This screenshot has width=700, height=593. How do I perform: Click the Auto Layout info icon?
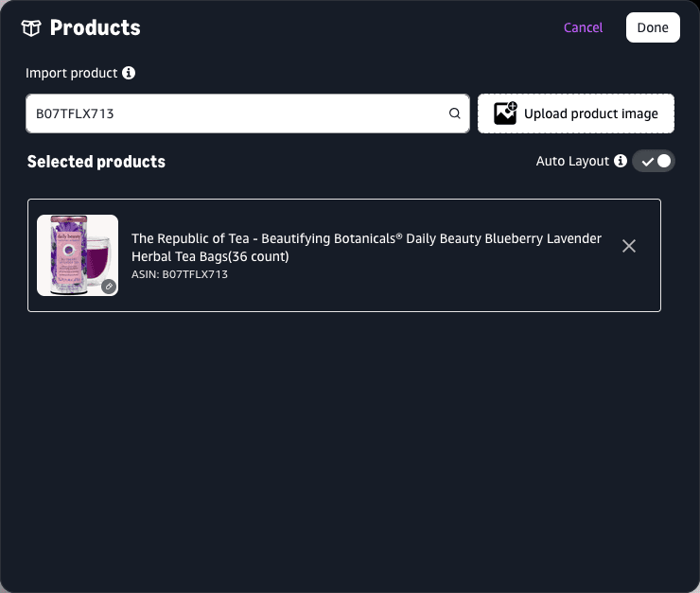(x=621, y=161)
